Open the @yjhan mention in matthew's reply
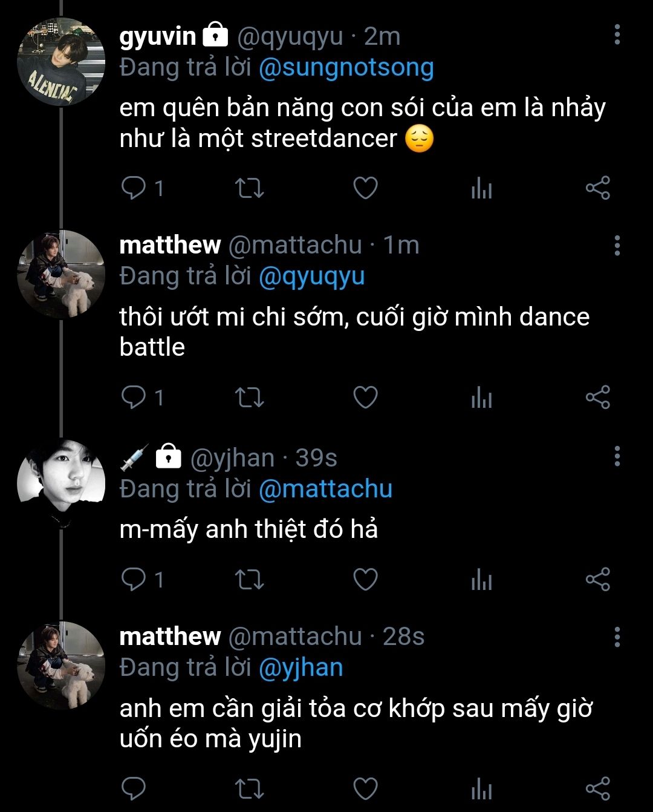This screenshot has width=653, height=812. tap(301, 667)
